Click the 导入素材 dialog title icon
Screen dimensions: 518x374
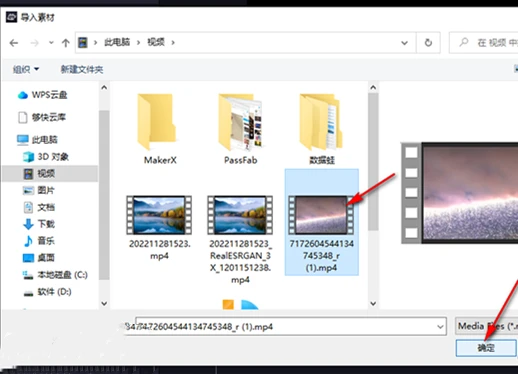pyautogui.click(x=11, y=17)
